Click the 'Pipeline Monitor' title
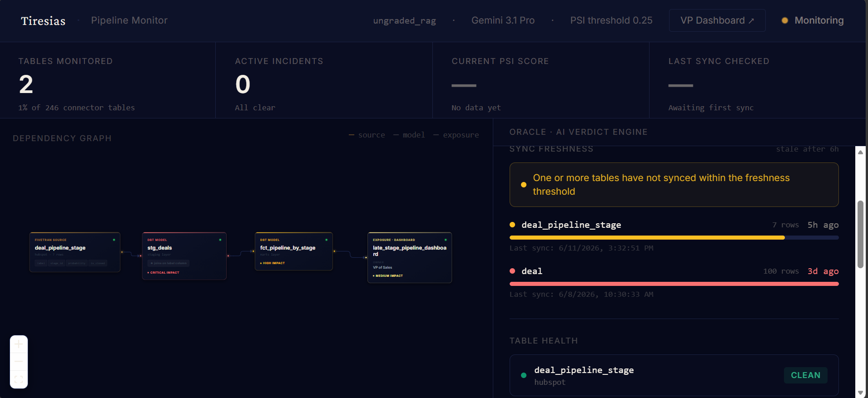The height and width of the screenshot is (398, 868). (x=129, y=20)
